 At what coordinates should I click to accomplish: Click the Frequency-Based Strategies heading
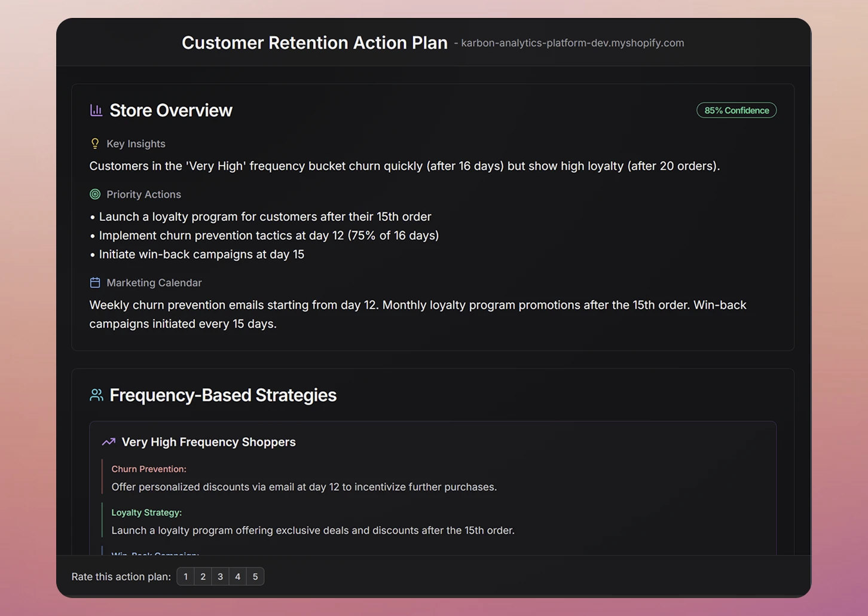(x=223, y=395)
